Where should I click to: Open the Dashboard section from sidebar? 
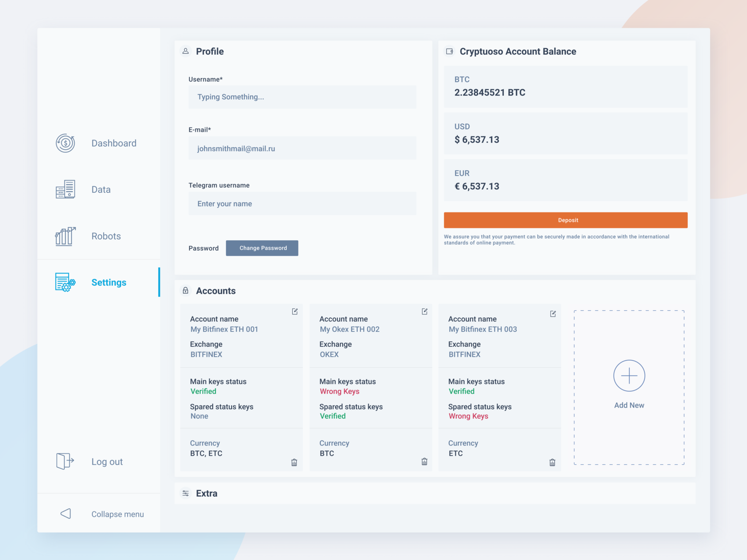[x=113, y=143]
